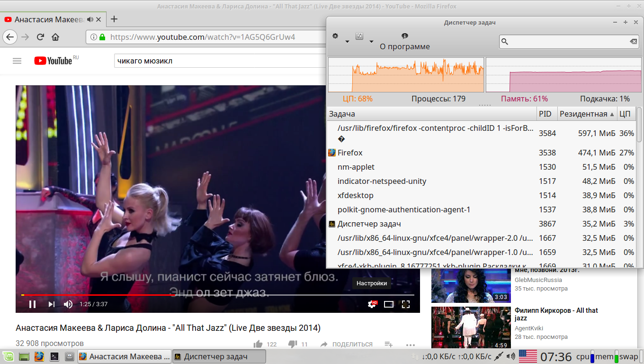644x364 pixels.
Task: Open GlebMusicRussia channel link
Action: coord(538,280)
